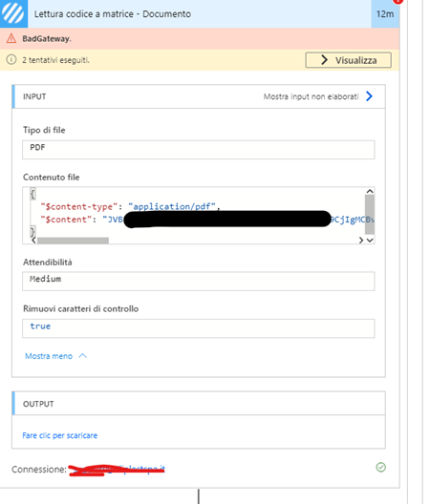Click the striped action icon in header
Screen dimensions: 430x504
(x=13, y=13)
